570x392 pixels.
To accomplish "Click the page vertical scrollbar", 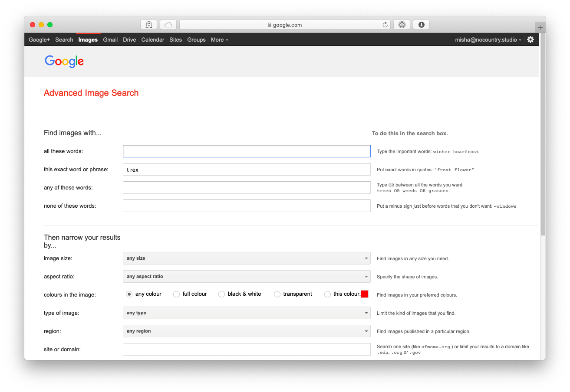I will (543, 134).
